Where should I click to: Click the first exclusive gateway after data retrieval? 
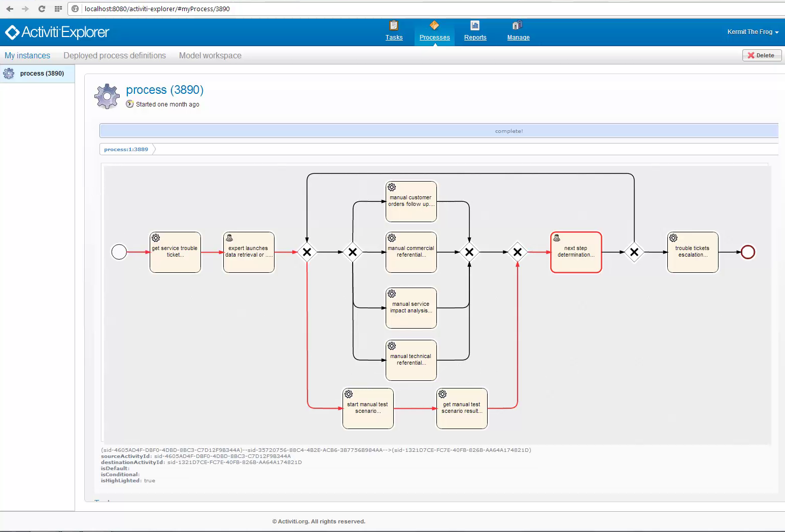click(307, 252)
